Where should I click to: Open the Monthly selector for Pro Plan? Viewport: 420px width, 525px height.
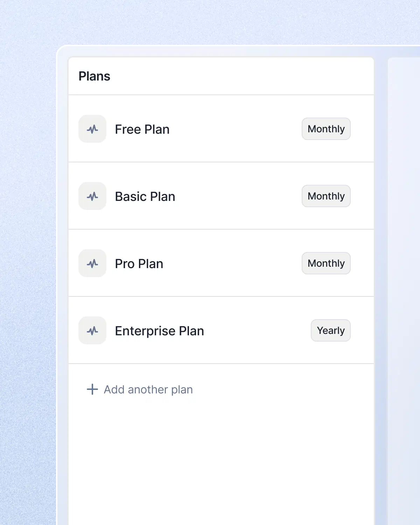[326, 263]
